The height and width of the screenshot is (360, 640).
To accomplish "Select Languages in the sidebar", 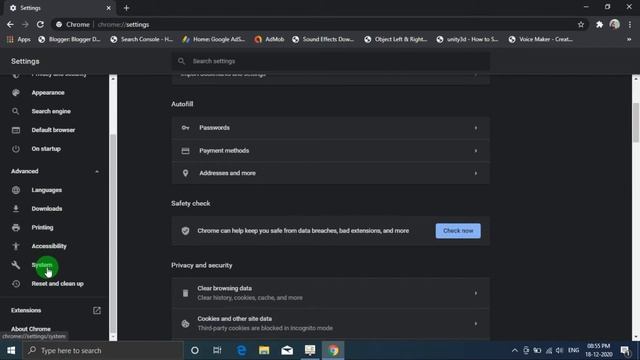I will click(47, 190).
